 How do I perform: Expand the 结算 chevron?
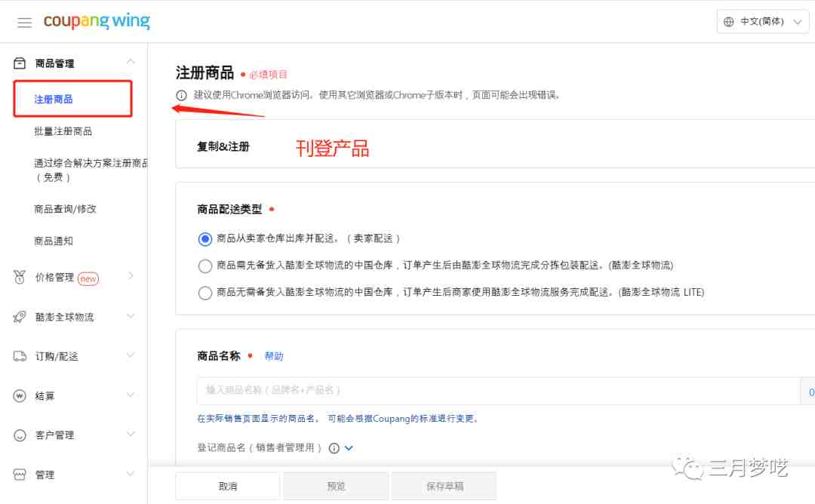[x=131, y=395]
